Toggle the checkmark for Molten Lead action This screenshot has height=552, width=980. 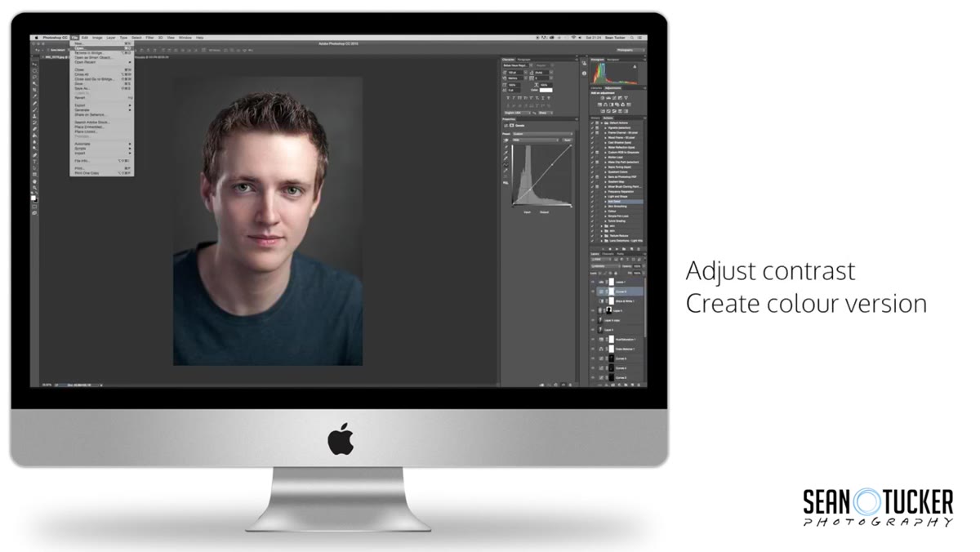[x=592, y=157]
